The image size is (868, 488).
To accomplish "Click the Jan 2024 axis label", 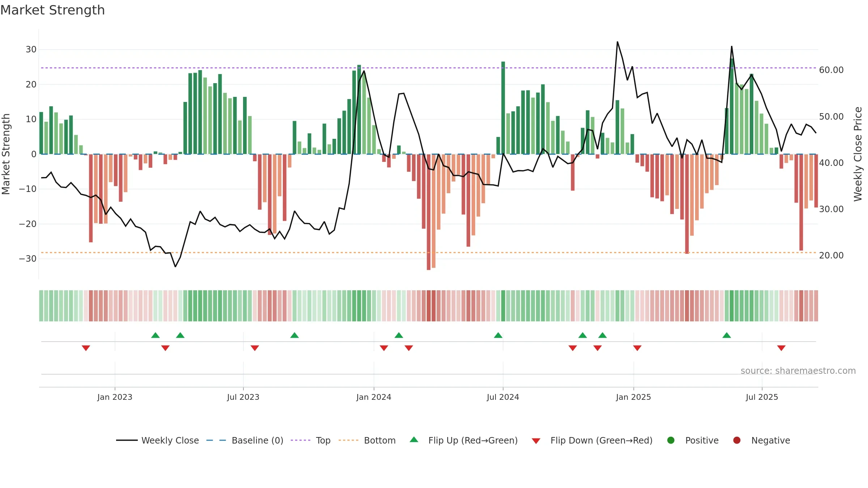I will [374, 397].
